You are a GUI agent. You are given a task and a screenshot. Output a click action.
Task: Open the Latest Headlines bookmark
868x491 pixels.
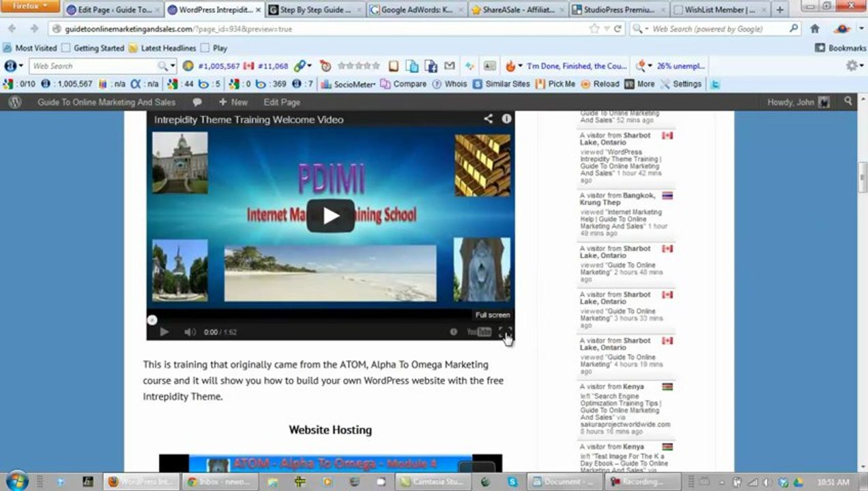tap(162, 48)
